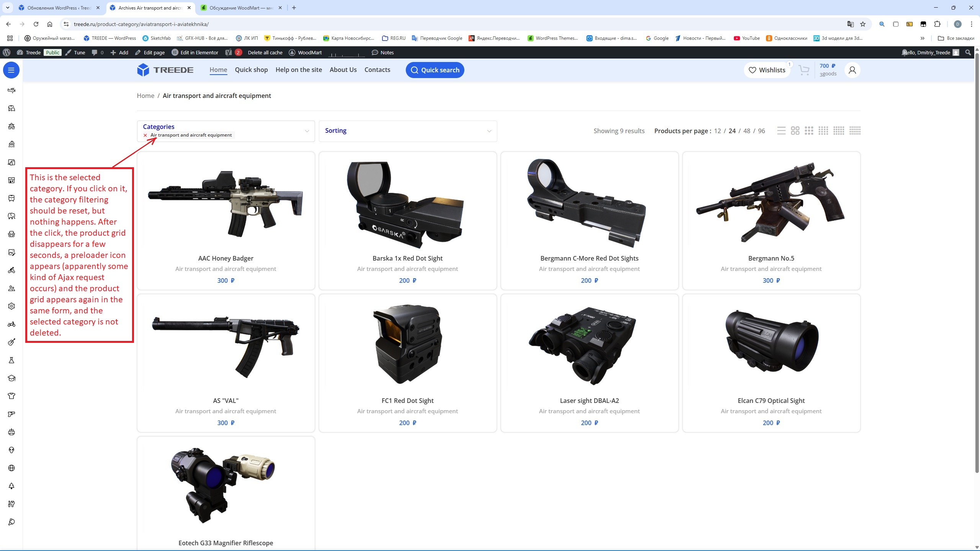Set products per page to 96
Screen dimensions: 980x551
pyautogui.click(x=761, y=131)
